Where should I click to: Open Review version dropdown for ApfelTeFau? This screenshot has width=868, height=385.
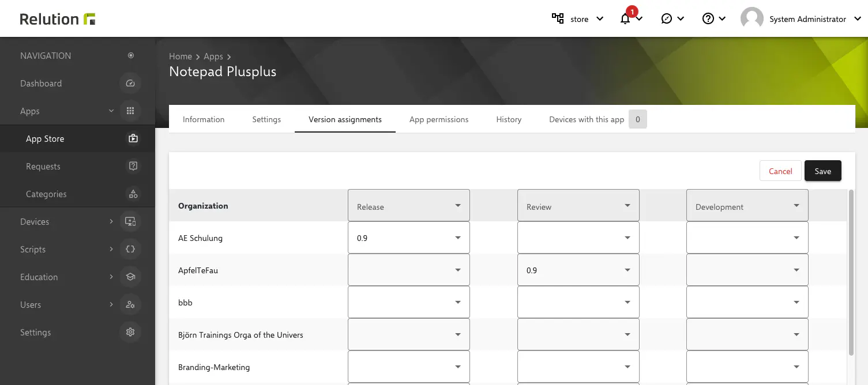(x=578, y=270)
